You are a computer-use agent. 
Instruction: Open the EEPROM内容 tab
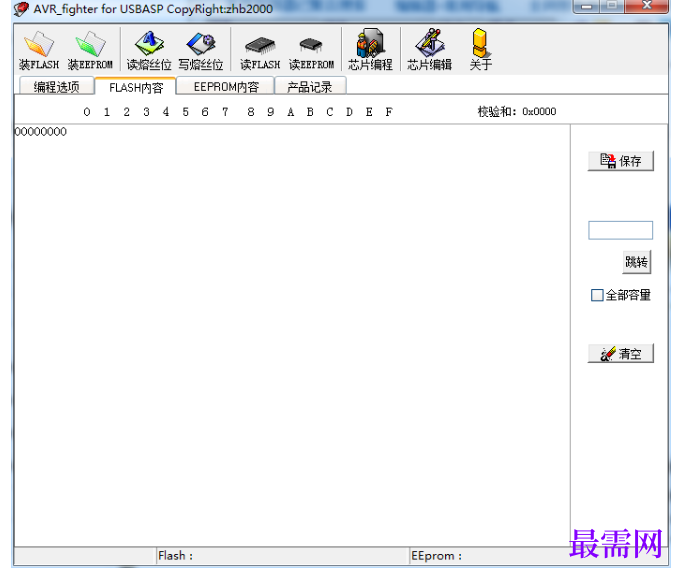pos(226,86)
